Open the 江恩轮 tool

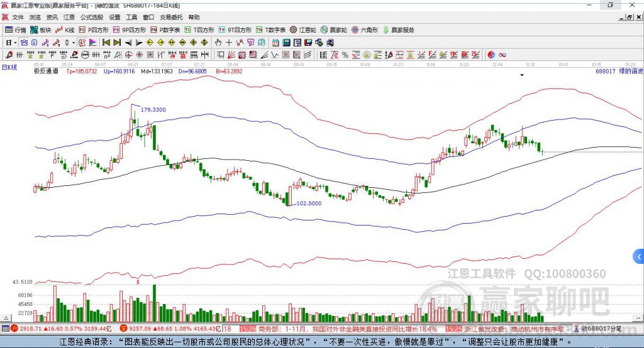[x=303, y=30]
